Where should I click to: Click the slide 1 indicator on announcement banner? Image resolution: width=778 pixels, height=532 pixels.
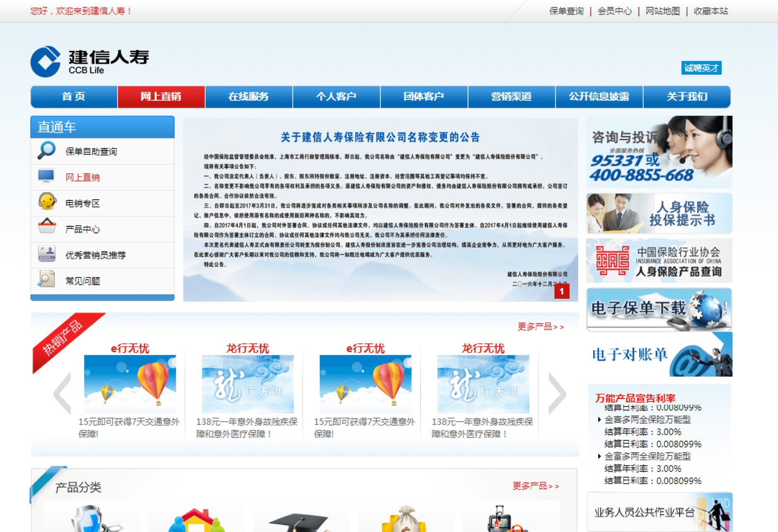point(562,291)
